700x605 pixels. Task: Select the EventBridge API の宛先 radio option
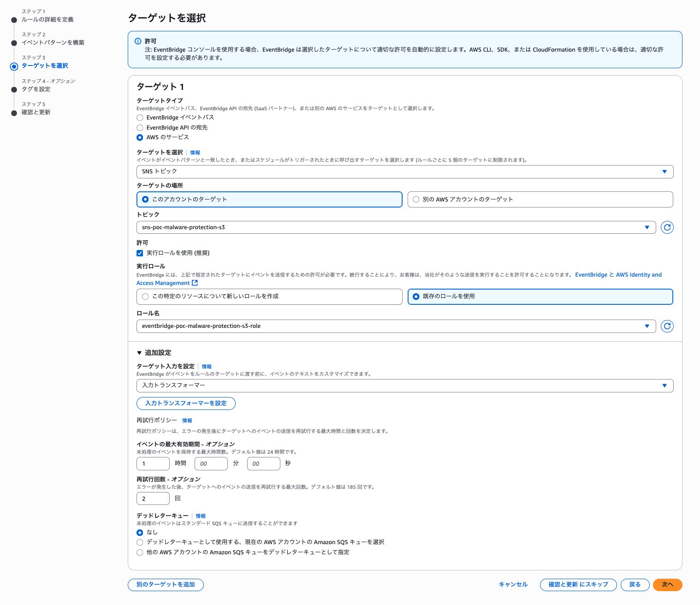click(140, 128)
